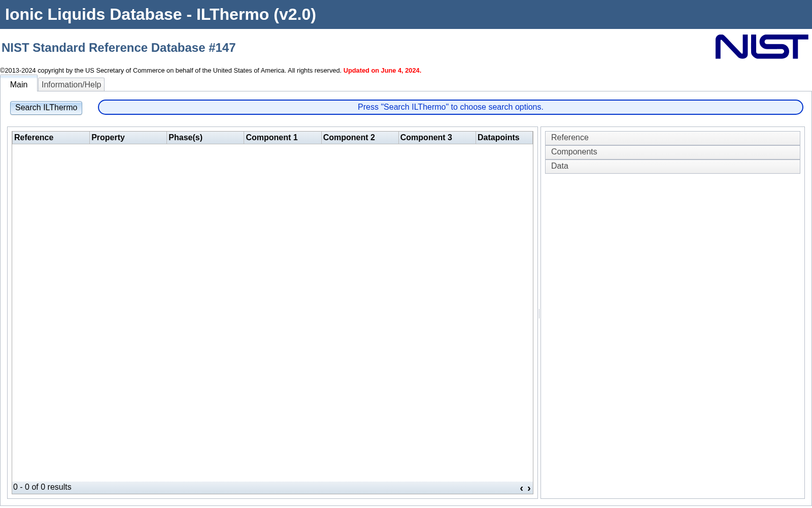Screen dimensions: 812x508
Task: Expand the Reference accordion pane
Action: (x=672, y=138)
